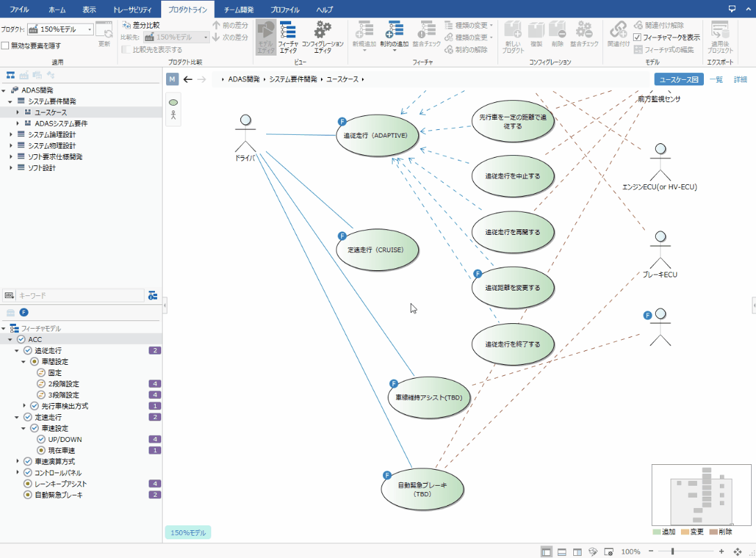Open the フィーチャエディタ (Feature Editor) view

(x=288, y=36)
